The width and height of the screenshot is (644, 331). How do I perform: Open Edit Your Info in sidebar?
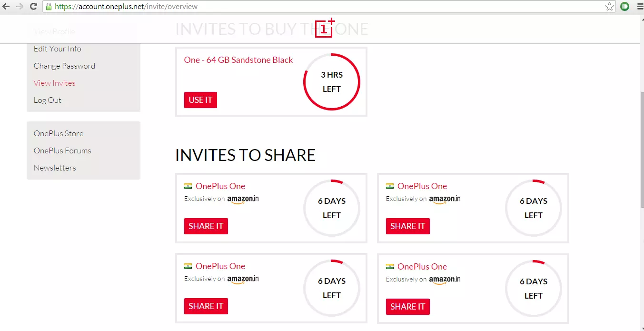58,49
